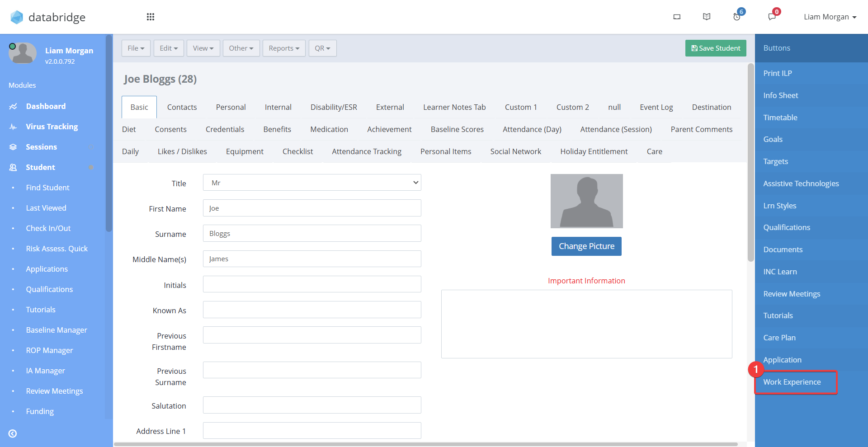Switch to the Contacts tab
This screenshot has width=868, height=447.
[x=182, y=107]
